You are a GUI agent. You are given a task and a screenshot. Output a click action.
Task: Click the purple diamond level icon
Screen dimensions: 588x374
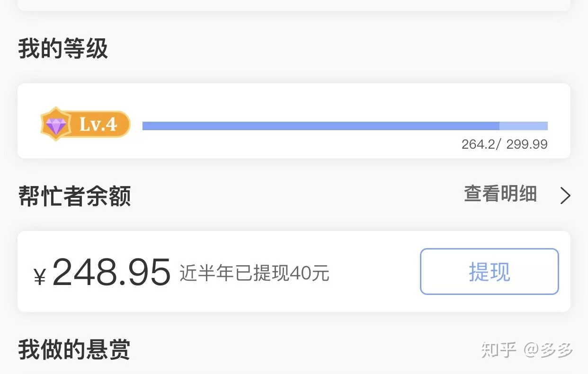pyautogui.click(x=56, y=125)
